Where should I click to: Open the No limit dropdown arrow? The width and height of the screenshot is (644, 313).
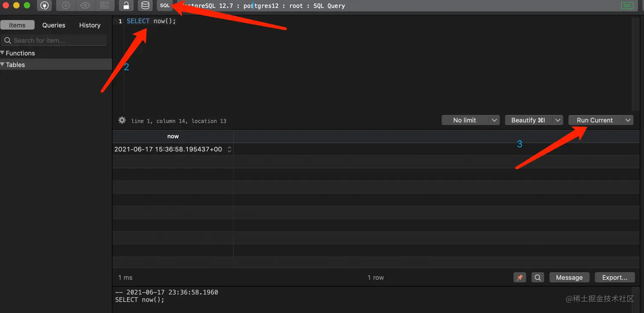[494, 120]
